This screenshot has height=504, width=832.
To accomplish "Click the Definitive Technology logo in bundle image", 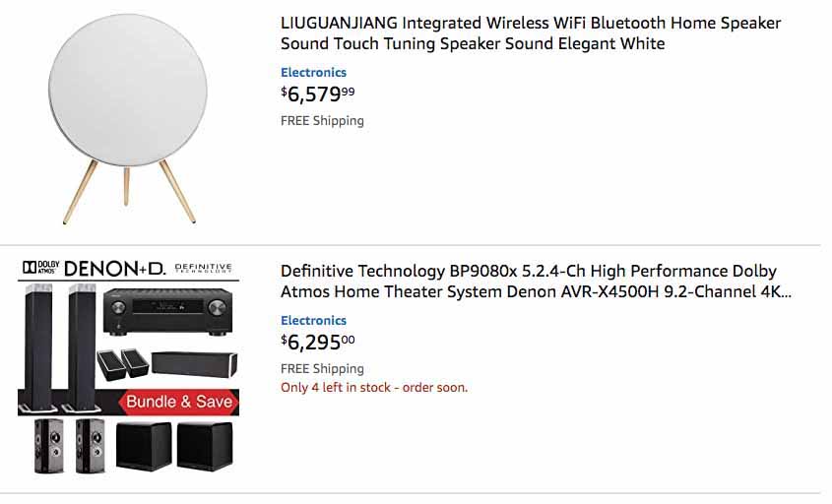I will pyautogui.click(x=202, y=267).
